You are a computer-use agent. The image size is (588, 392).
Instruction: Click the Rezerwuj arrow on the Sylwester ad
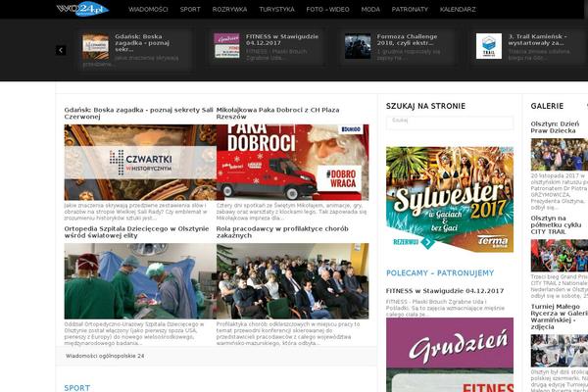[427, 242]
